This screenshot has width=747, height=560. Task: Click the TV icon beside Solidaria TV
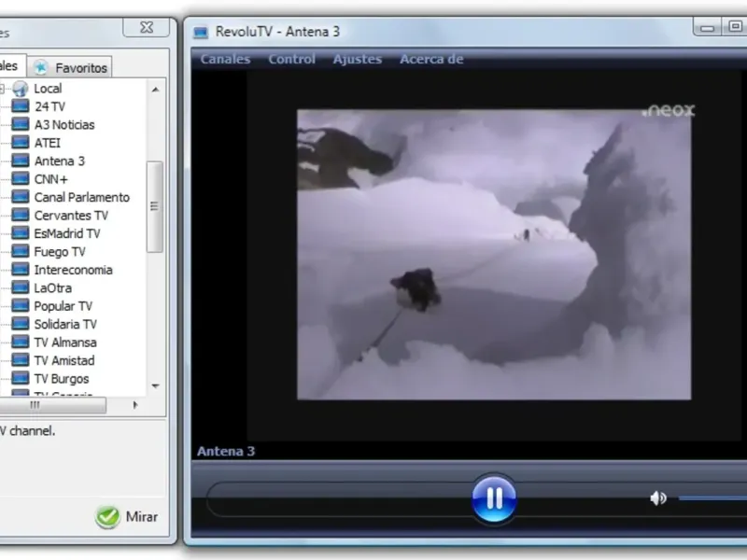point(20,323)
